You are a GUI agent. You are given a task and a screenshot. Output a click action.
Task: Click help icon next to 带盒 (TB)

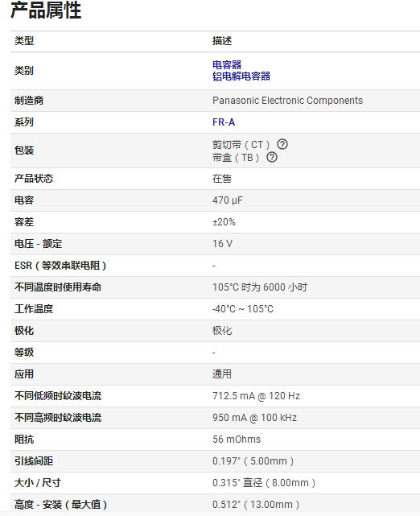(272, 157)
